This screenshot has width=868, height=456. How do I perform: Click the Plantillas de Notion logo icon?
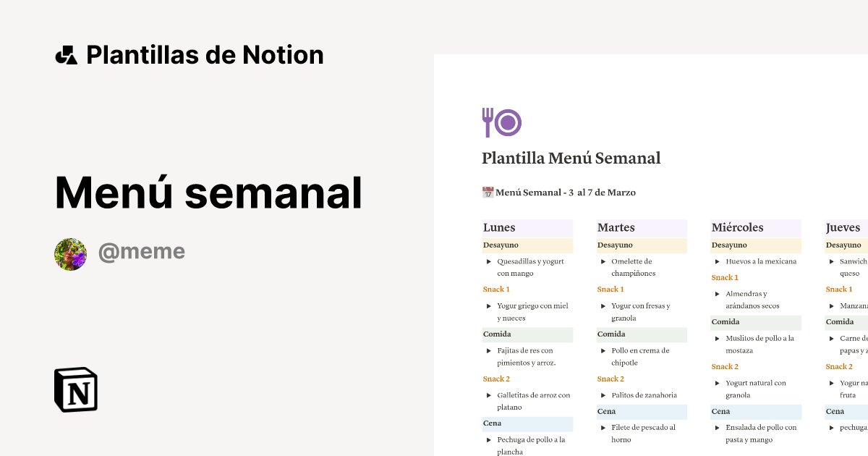point(67,54)
